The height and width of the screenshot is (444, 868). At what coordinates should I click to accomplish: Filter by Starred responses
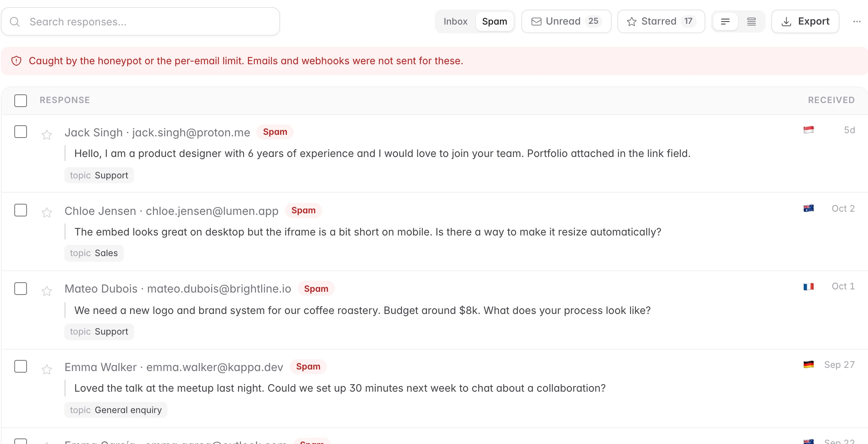661,21
